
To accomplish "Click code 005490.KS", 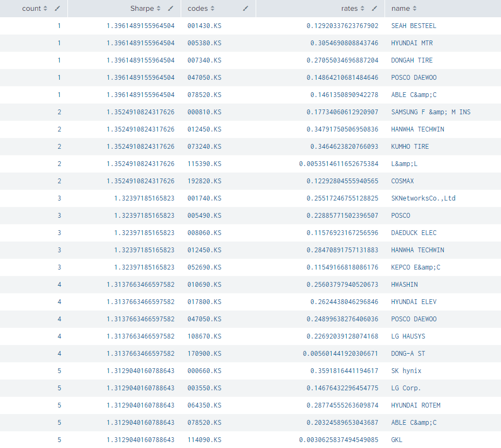I will 204,216.
